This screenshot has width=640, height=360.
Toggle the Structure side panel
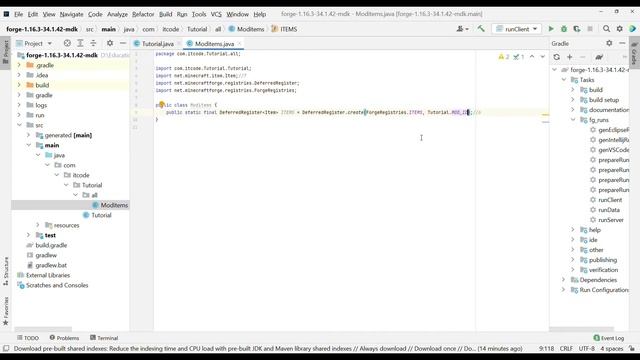point(6,271)
